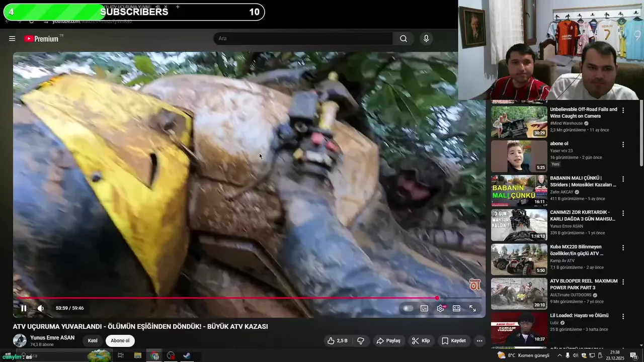Click the search magnifier button
The image size is (644, 362).
(x=404, y=39)
